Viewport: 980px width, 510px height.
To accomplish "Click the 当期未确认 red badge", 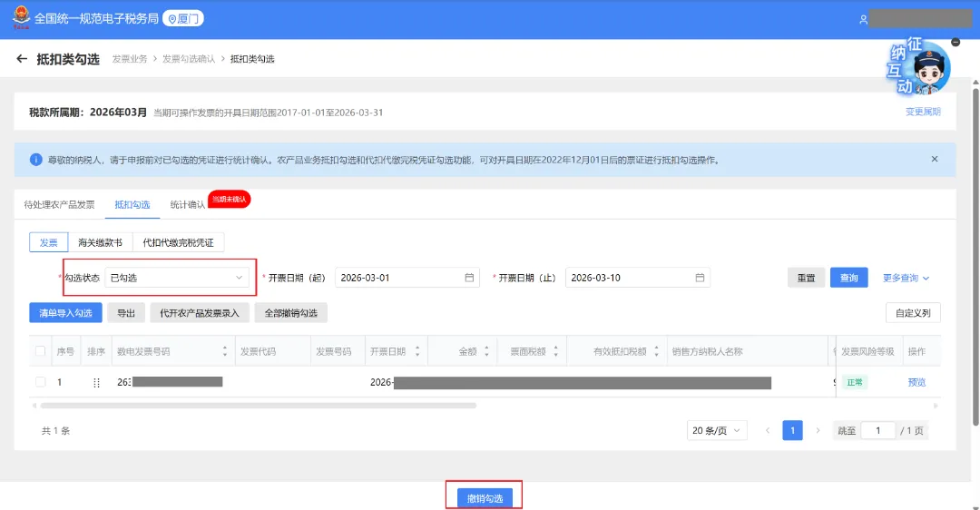I will click(x=229, y=200).
